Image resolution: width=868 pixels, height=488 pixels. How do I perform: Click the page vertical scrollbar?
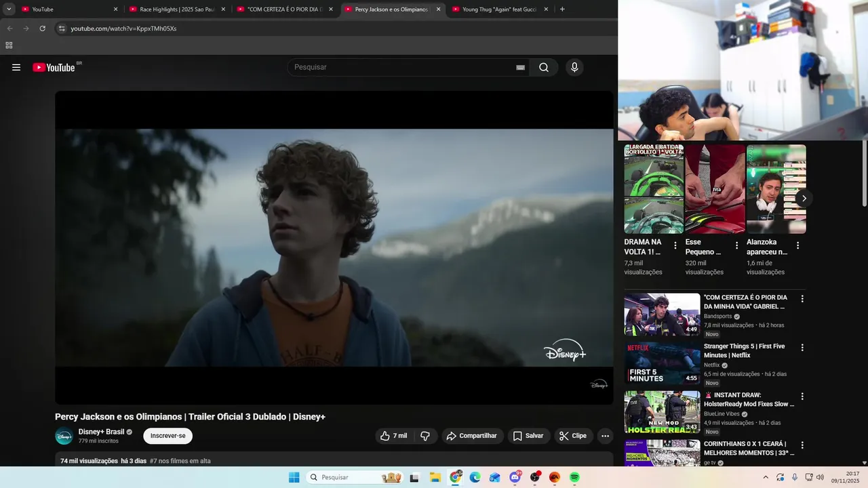[x=864, y=174]
